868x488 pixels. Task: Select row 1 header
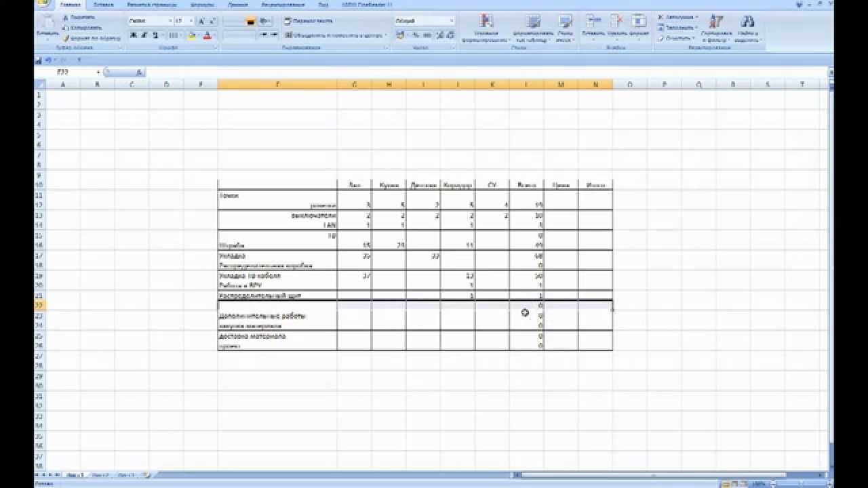(x=40, y=95)
